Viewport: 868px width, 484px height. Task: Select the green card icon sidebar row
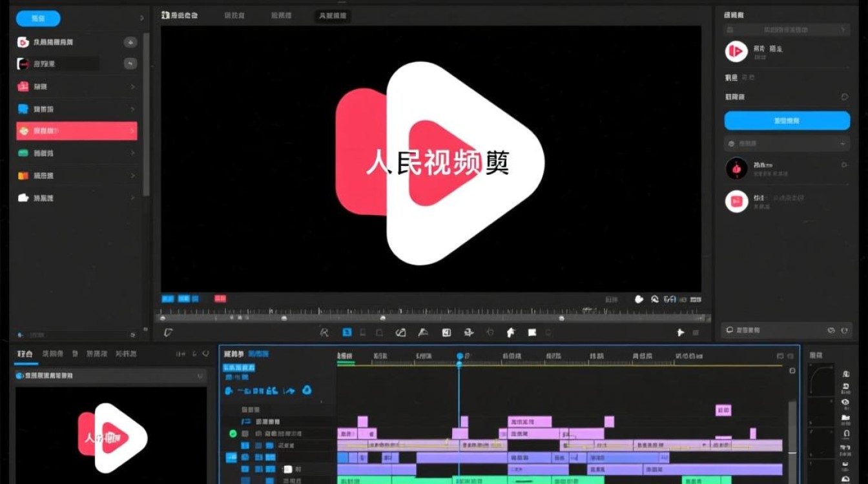pyautogui.click(x=76, y=153)
